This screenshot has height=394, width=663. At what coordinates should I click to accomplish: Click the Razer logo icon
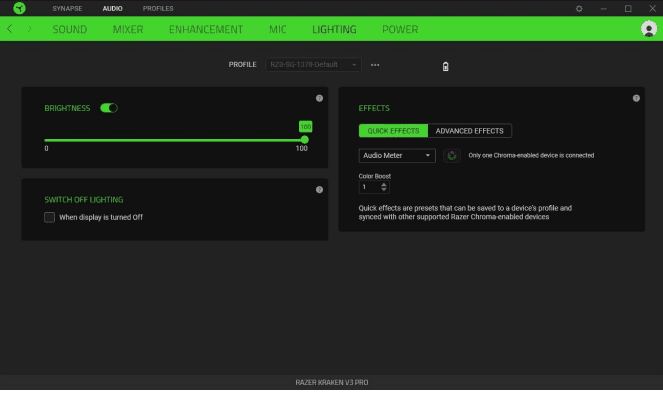coord(19,8)
